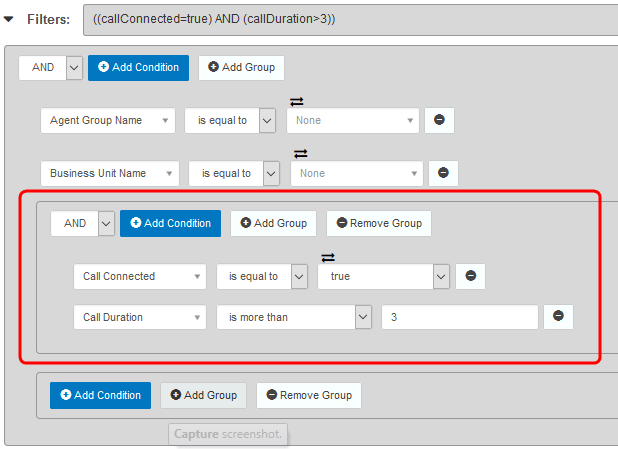This screenshot has width=618, height=449.
Task: Click Remove Group in highlighted nested group
Action: pyautogui.click(x=378, y=223)
